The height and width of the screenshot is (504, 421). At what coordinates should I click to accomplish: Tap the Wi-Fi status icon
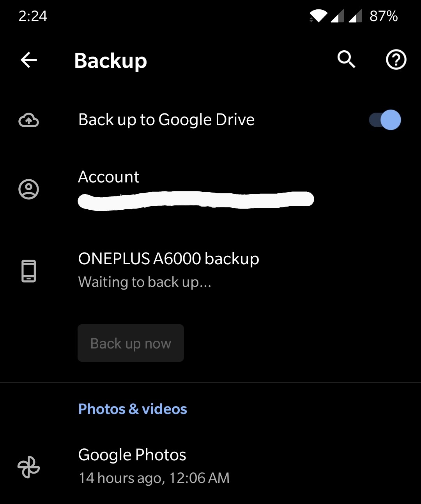[x=318, y=16]
